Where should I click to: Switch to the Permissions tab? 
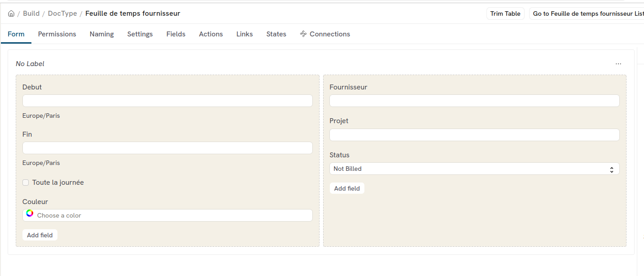[x=57, y=34]
